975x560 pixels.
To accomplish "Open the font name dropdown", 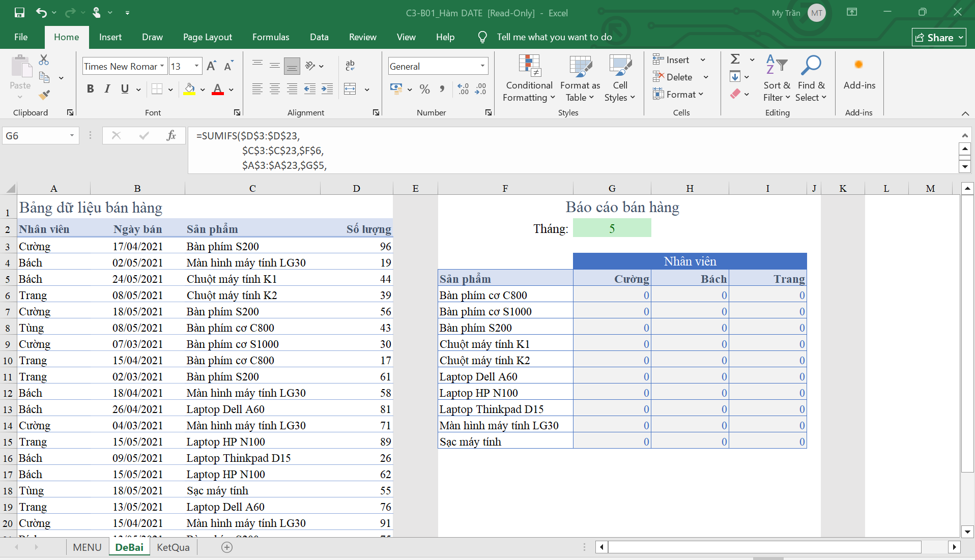I will [x=162, y=66].
